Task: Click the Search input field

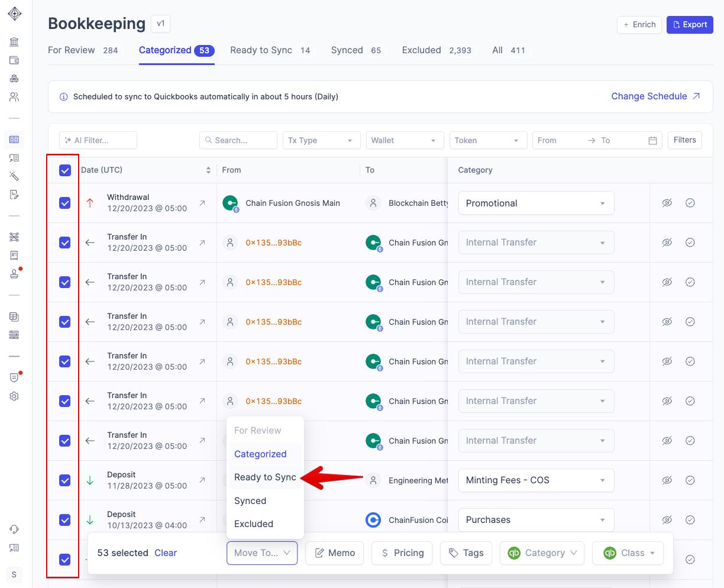Action: (x=238, y=141)
